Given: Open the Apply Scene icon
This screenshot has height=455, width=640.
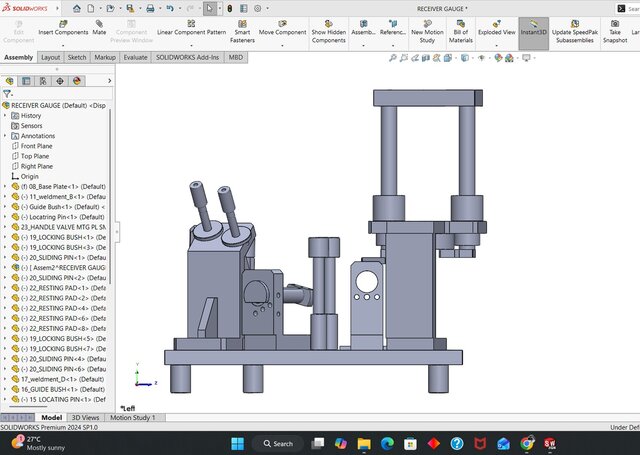Looking at the screenshot, I should pyautogui.click(x=509, y=58).
